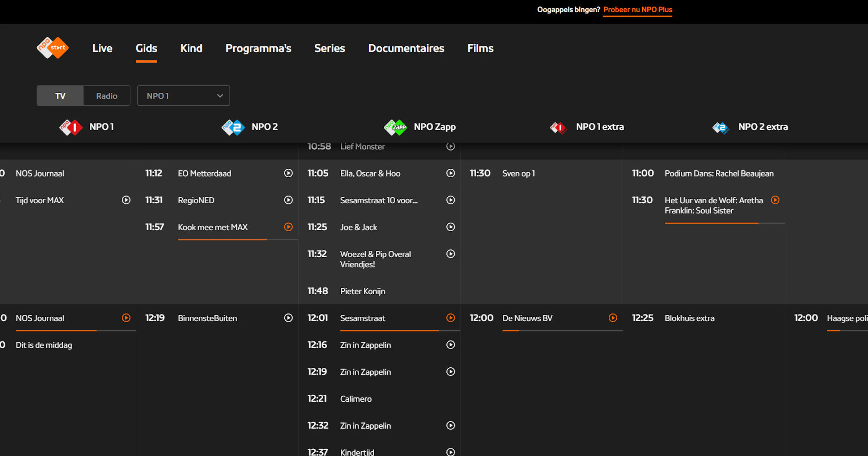Open the NPO 1 extra channel logo
This screenshot has height=456, width=868.
pos(558,127)
